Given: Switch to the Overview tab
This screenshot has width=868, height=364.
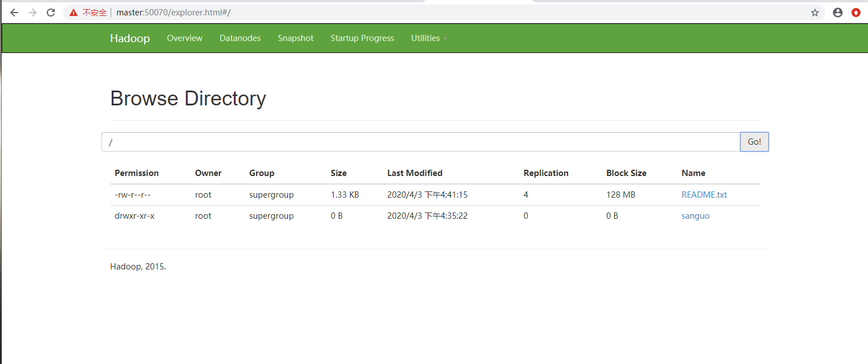Looking at the screenshot, I should pos(185,38).
